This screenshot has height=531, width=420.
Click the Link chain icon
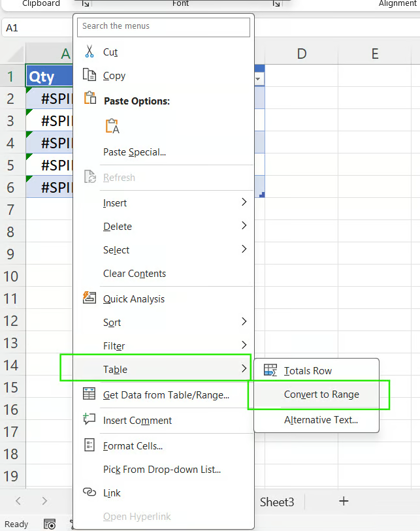tap(89, 492)
